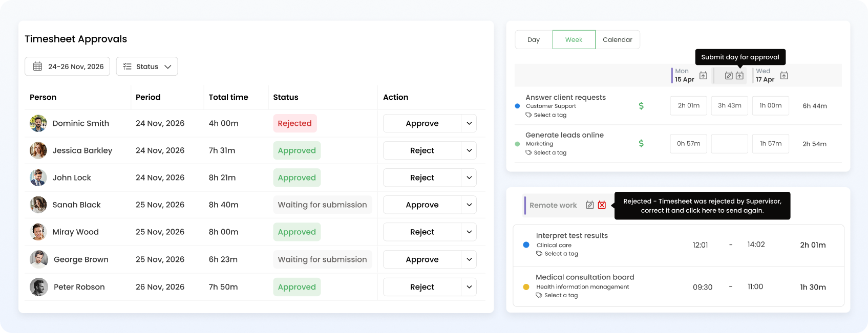Image resolution: width=868 pixels, height=333 pixels.
Task: Click empty time cell for Generate leads online
Action: 730,144
